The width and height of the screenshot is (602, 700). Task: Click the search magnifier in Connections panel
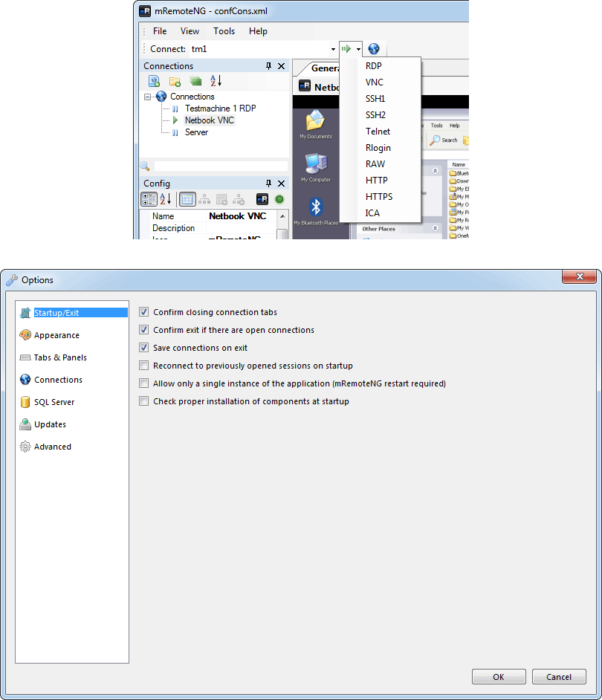144,166
